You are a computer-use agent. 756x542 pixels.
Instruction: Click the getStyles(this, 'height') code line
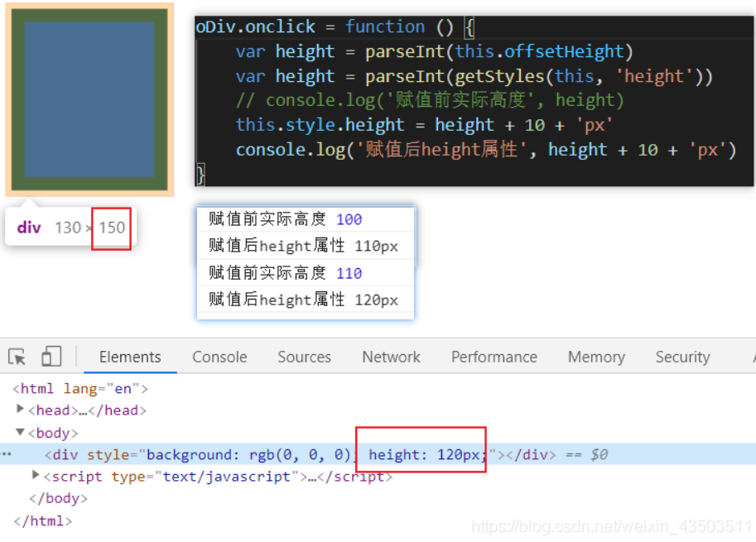coord(474,76)
